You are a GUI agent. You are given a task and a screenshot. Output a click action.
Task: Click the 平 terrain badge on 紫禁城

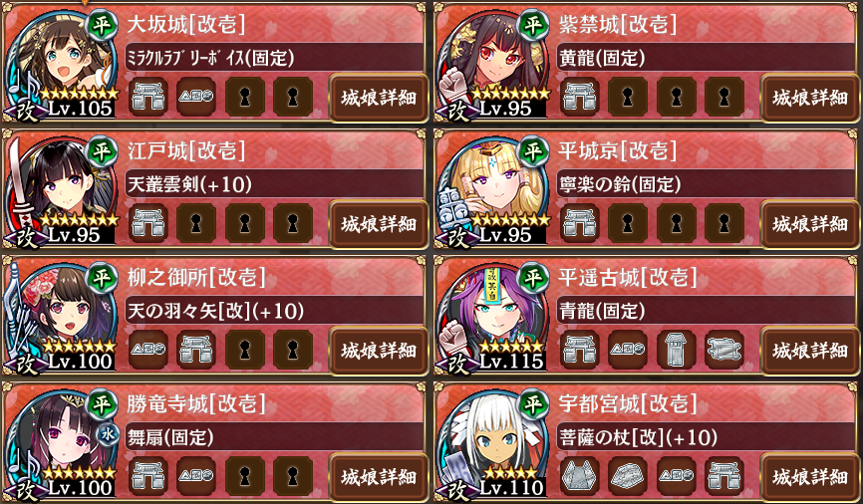point(533,25)
